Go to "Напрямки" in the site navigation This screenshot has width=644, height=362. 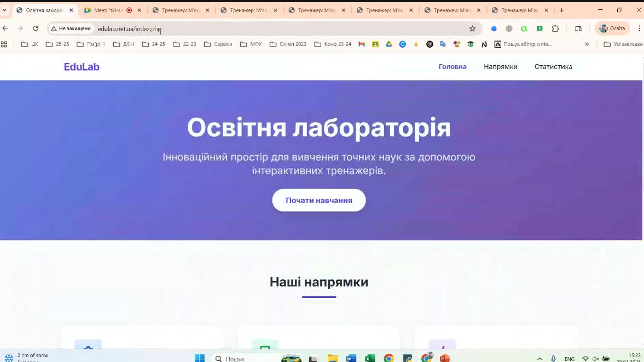click(x=500, y=67)
